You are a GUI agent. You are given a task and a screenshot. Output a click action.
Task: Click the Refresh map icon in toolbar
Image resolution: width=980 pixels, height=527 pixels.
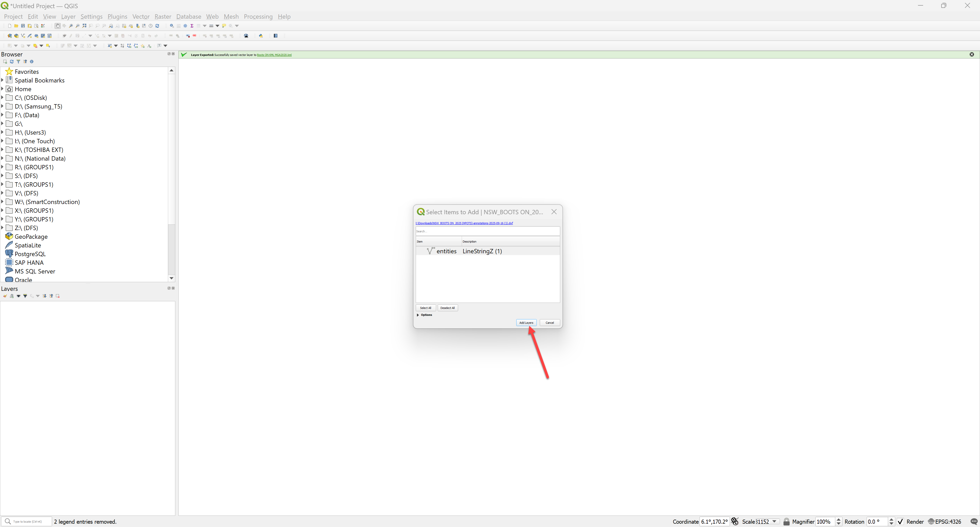point(157,26)
